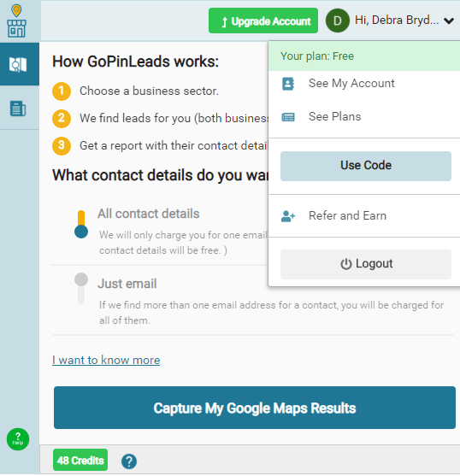Click the See Plans card icon

(288, 117)
